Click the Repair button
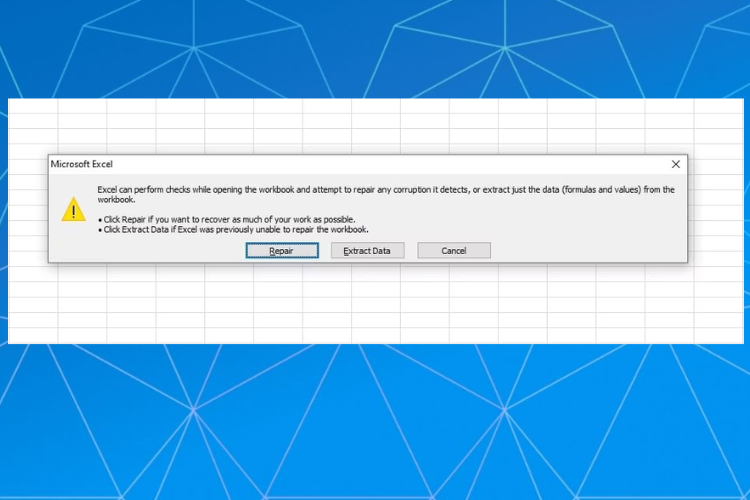Image resolution: width=750 pixels, height=500 pixels. [282, 250]
